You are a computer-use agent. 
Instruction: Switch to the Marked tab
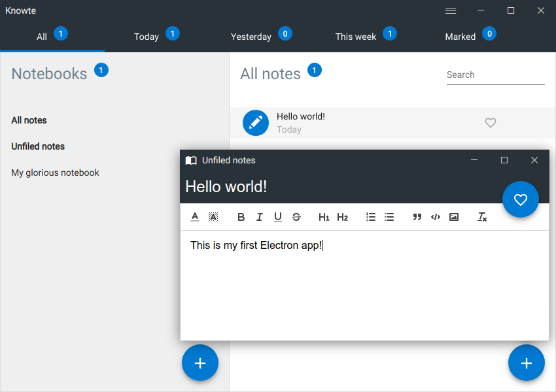(x=470, y=37)
